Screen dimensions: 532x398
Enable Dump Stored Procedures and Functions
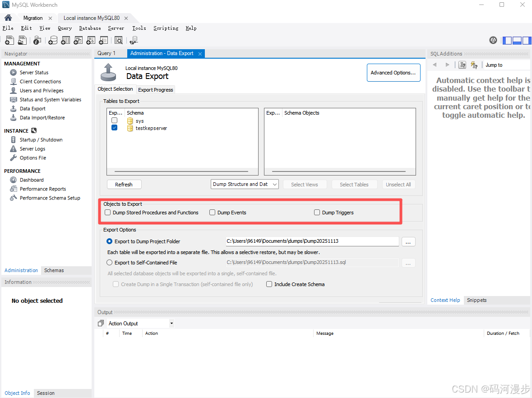(x=107, y=213)
